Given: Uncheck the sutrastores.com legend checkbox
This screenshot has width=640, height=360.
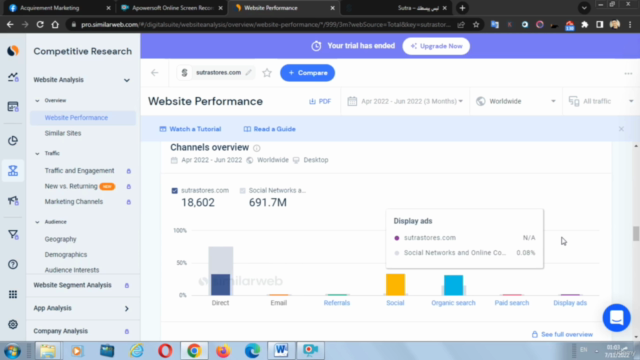Looking at the screenshot, I should coord(175,191).
